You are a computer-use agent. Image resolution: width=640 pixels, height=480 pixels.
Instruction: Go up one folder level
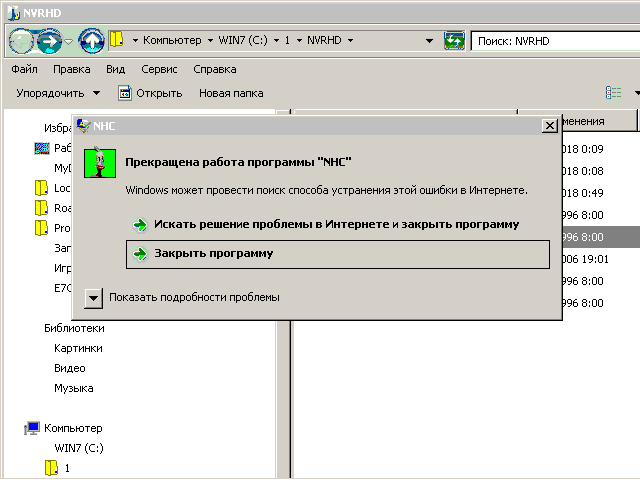91,41
